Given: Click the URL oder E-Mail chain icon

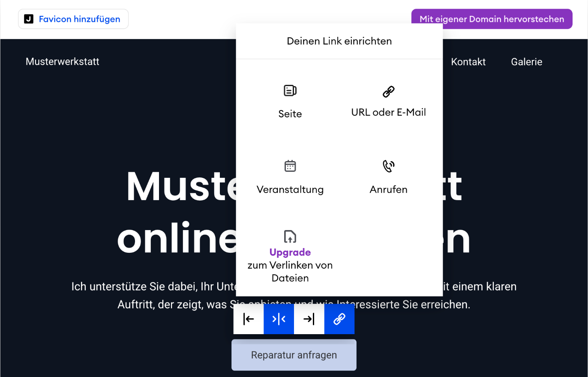Looking at the screenshot, I should coord(389,92).
